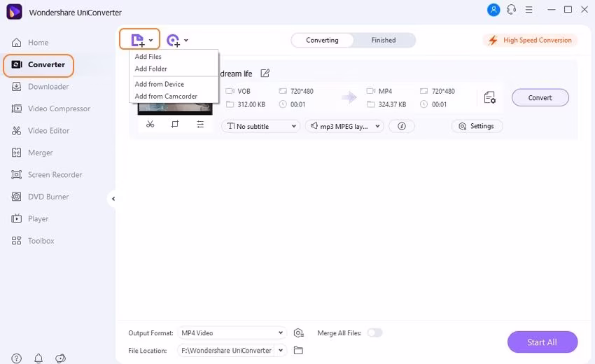The width and height of the screenshot is (595, 364).
Task: Open the No subtitle dropdown
Action: coord(260,127)
